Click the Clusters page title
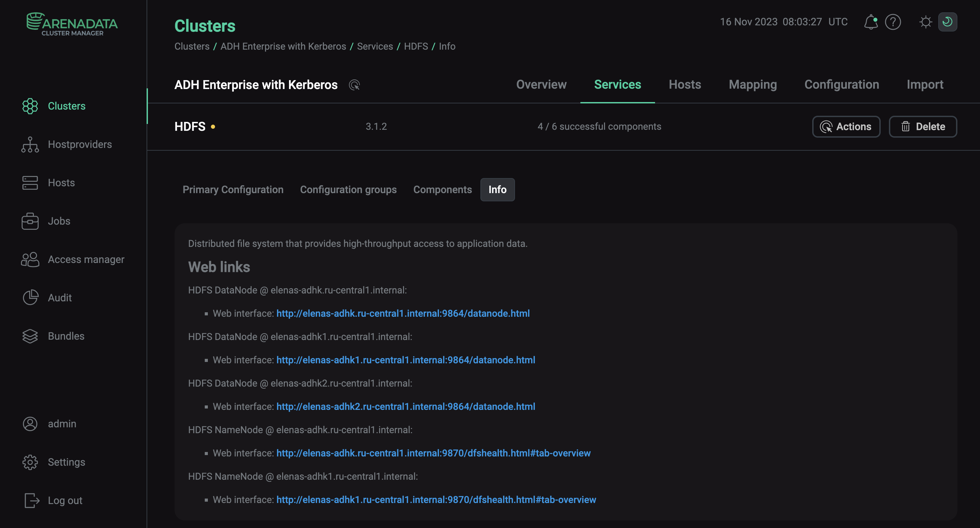This screenshot has height=528, width=980. [x=205, y=26]
